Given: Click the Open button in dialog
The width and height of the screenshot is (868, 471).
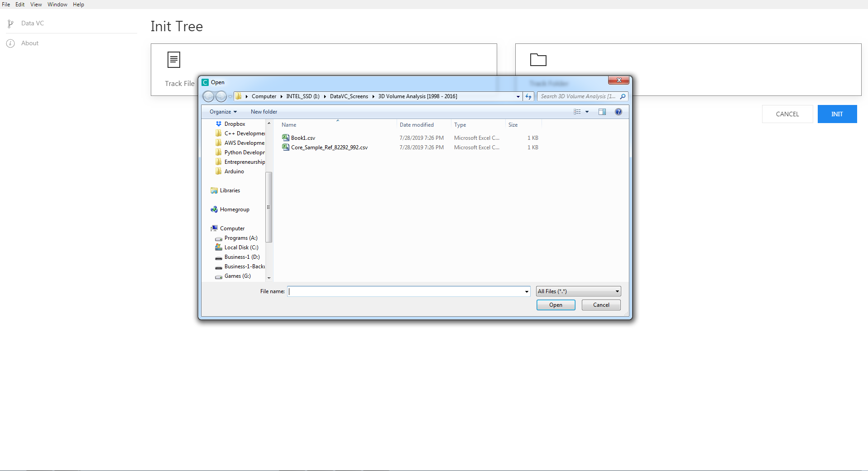Looking at the screenshot, I should [556, 305].
